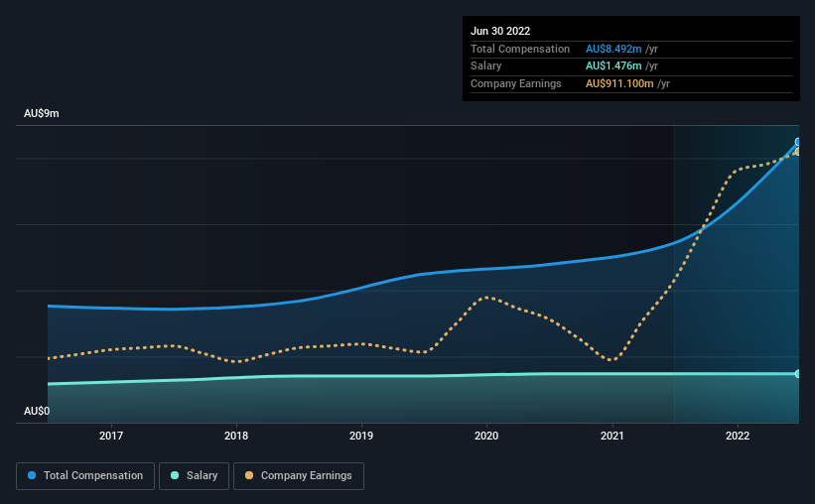Select the Total Compensation data point at Jun 2022
The image size is (815, 504).
tap(797, 142)
